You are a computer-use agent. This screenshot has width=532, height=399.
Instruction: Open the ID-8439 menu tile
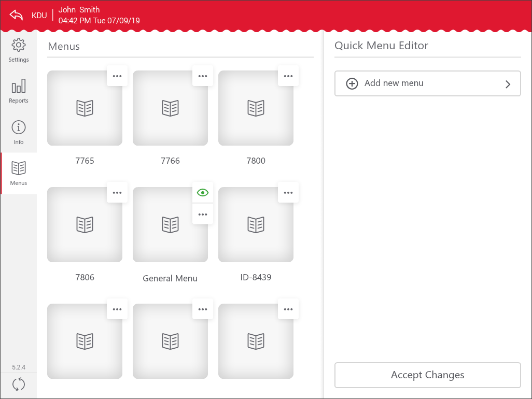point(256,225)
